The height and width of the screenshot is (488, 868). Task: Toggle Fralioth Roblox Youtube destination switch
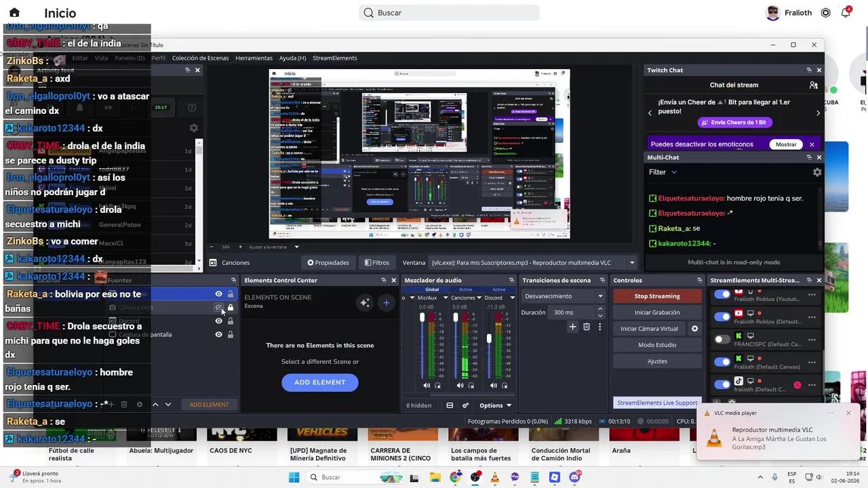tap(722, 295)
